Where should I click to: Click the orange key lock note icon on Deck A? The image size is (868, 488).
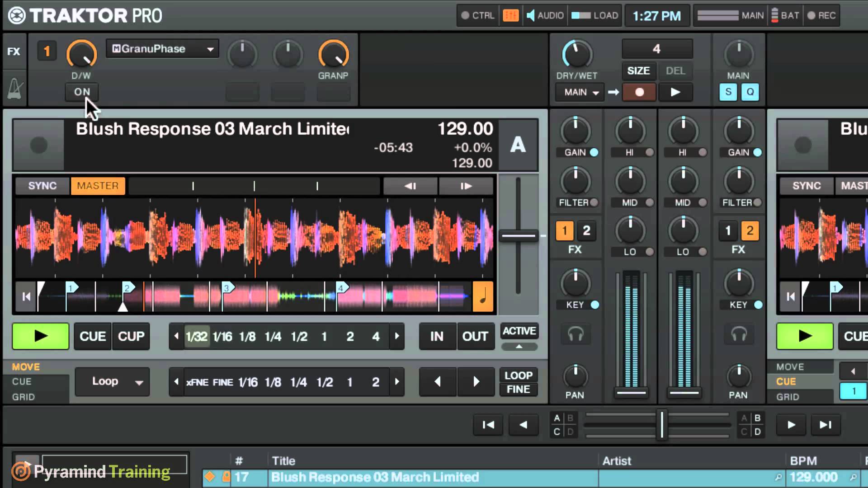483,296
